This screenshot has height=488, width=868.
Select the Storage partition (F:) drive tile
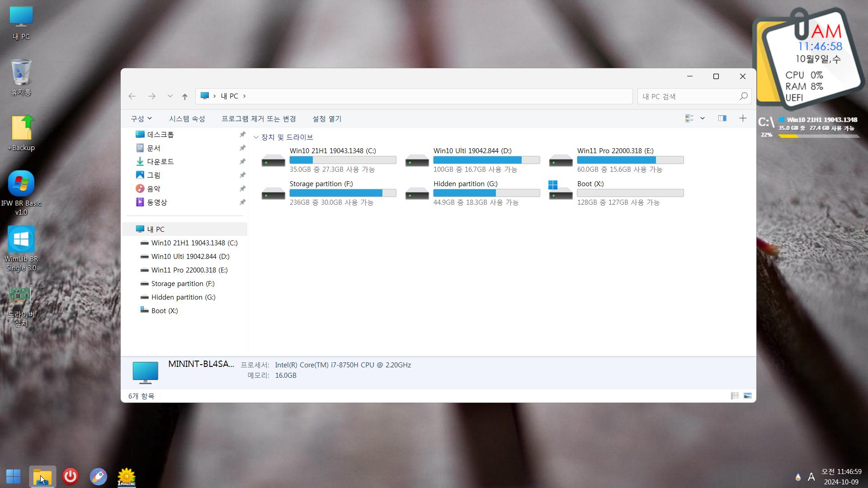click(x=329, y=193)
